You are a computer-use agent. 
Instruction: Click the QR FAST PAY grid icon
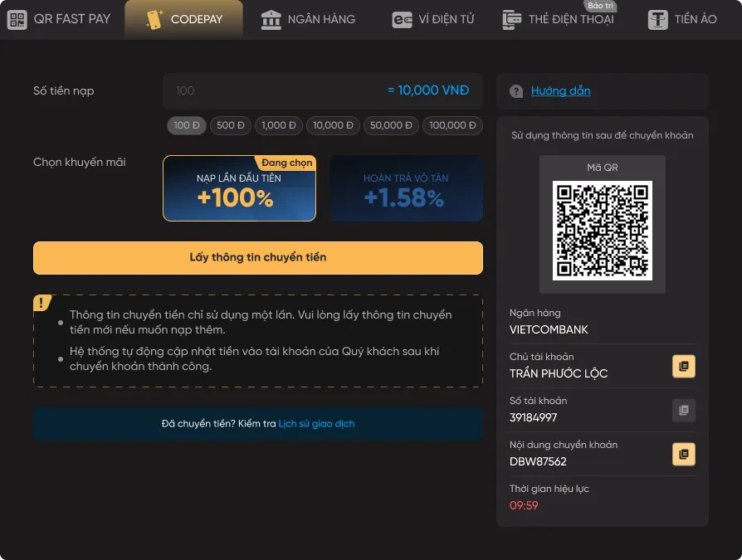tap(16, 19)
